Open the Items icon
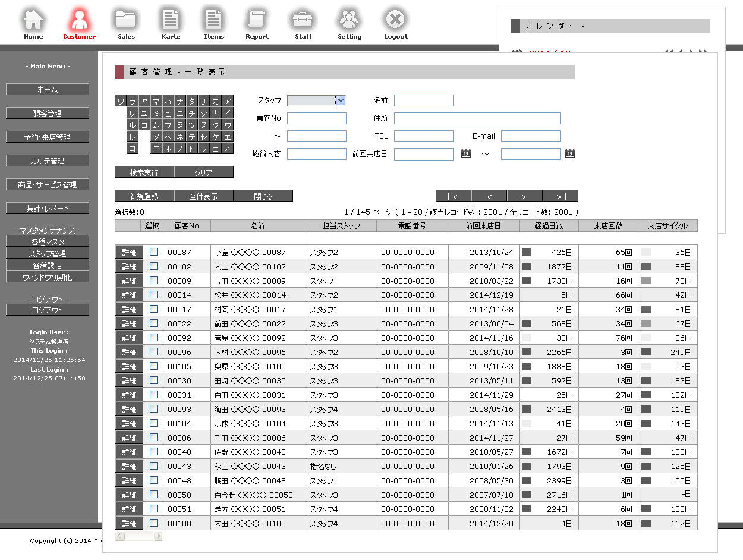This screenshot has width=743, height=560. point(214,23)
